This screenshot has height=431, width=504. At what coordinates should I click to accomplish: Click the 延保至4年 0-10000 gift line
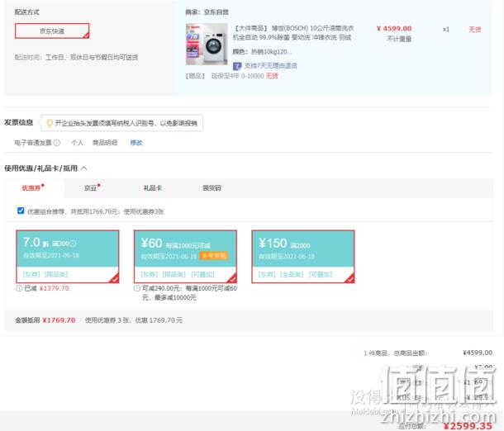coord(231,76)
